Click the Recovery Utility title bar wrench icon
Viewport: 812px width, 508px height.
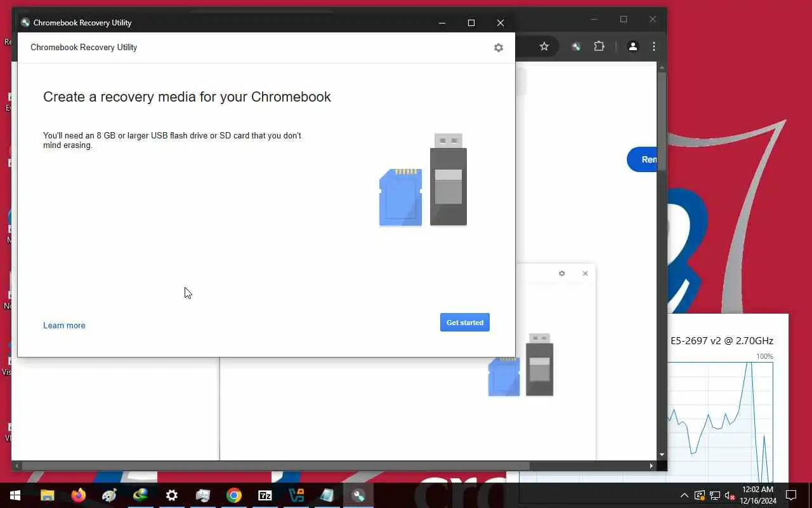tap(25, 22)
